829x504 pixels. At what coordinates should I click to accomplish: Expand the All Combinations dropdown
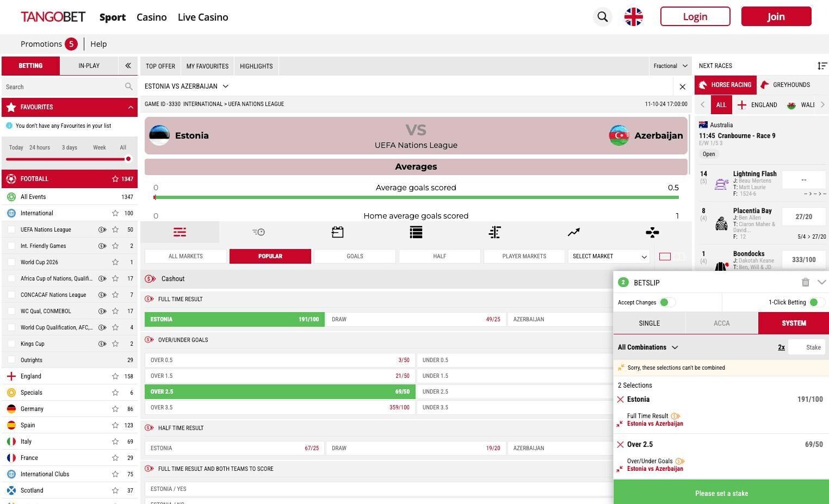coord(648,347)
